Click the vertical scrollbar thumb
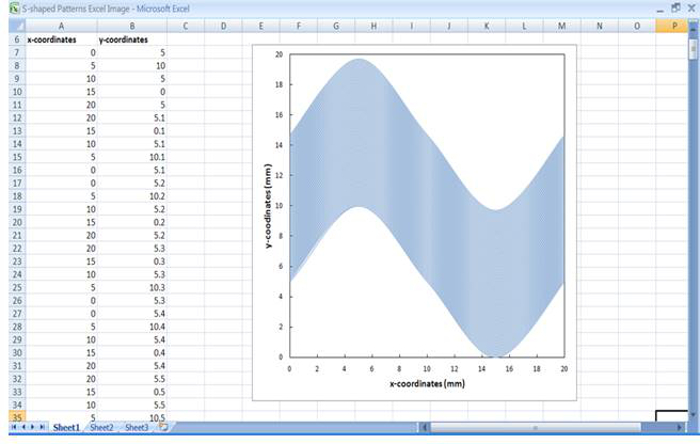The image size is (700, 444). 693,49
